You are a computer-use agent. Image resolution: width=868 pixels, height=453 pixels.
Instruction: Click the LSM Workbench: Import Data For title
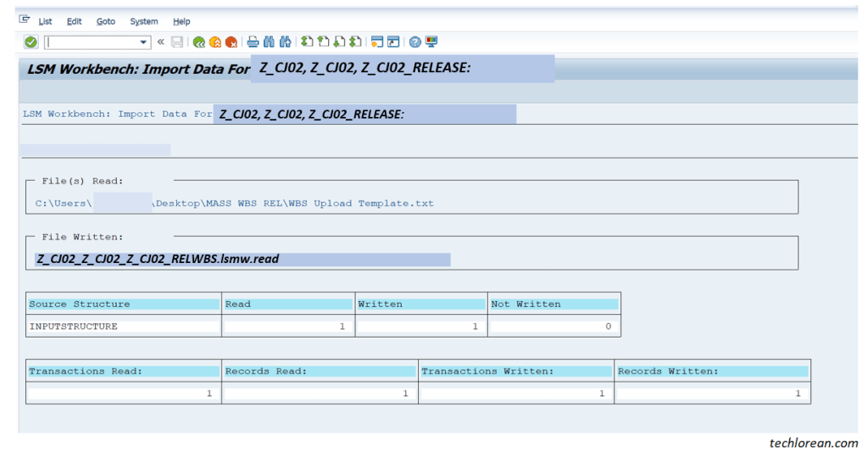(138, 70)
